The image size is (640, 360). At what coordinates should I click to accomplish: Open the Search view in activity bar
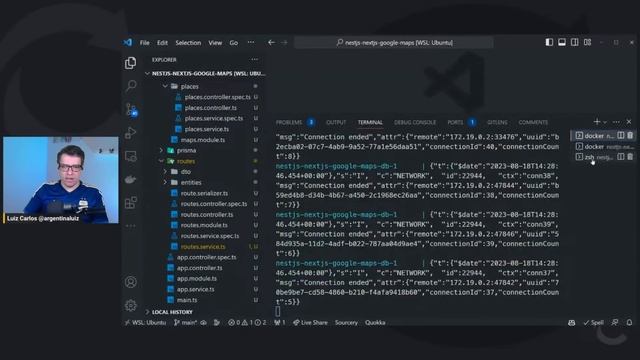pyautogui.click(x=131, y=86)
